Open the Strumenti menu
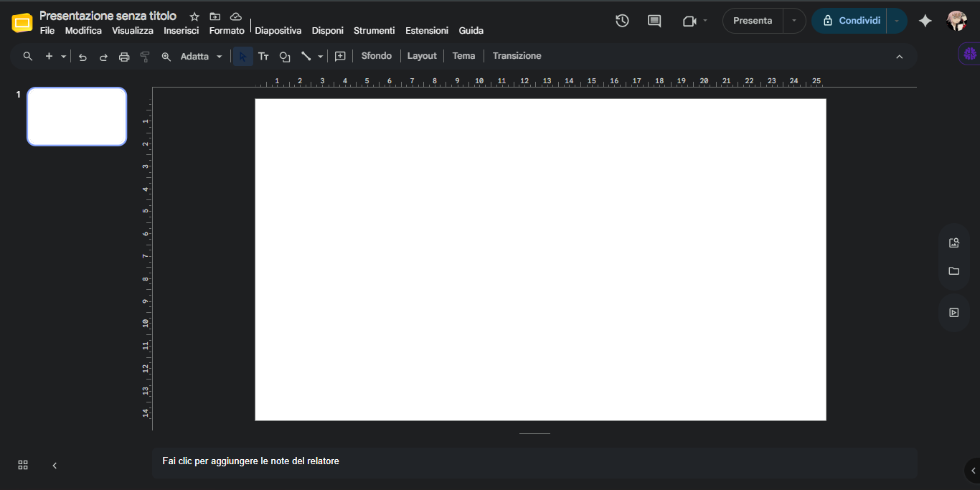Viewport: 980px width, 490px height. [374, 31]
